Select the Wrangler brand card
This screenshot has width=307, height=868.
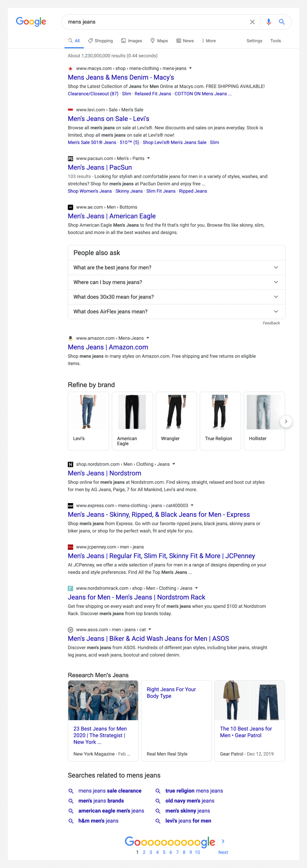[176, 421]
